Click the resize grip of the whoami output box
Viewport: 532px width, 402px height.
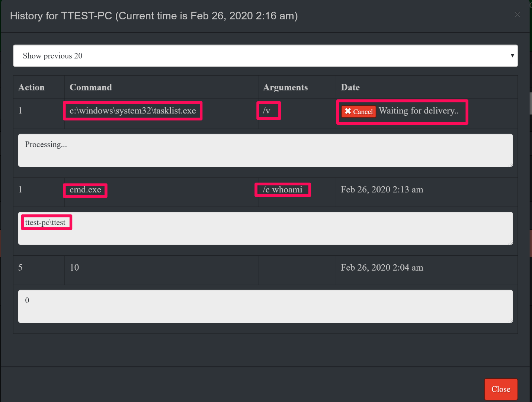coord(510,242)
